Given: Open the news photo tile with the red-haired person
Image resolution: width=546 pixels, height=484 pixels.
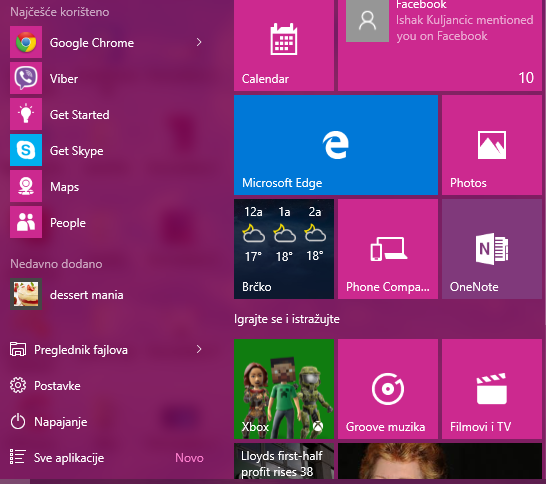Looking at the screenshot, I should tap(440, 461).
